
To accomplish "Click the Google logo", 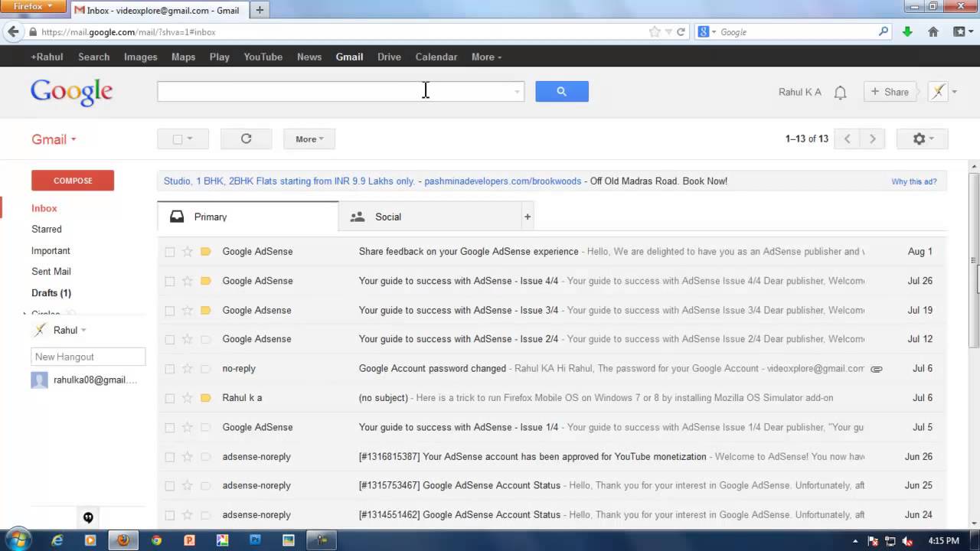I will click(72, 92).
